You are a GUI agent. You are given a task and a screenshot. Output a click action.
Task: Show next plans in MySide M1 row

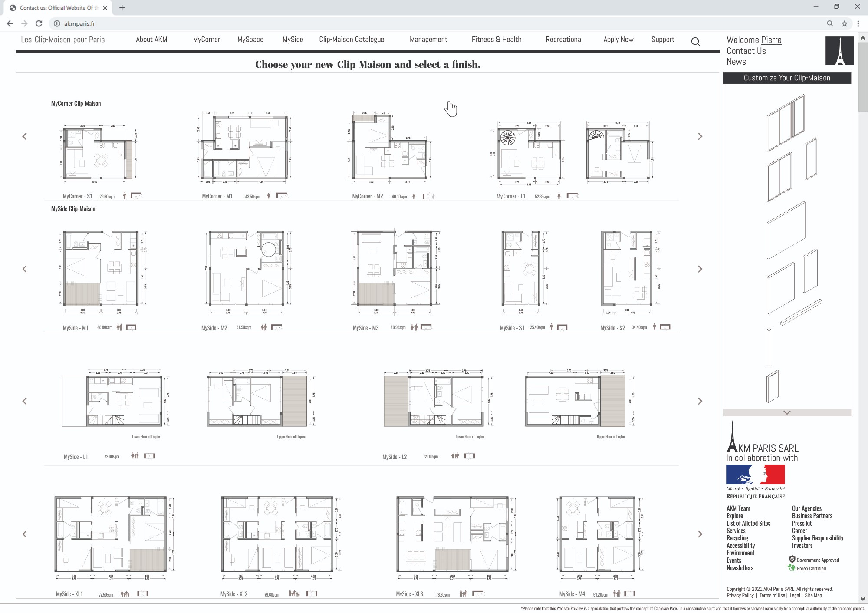click(700, 269)
